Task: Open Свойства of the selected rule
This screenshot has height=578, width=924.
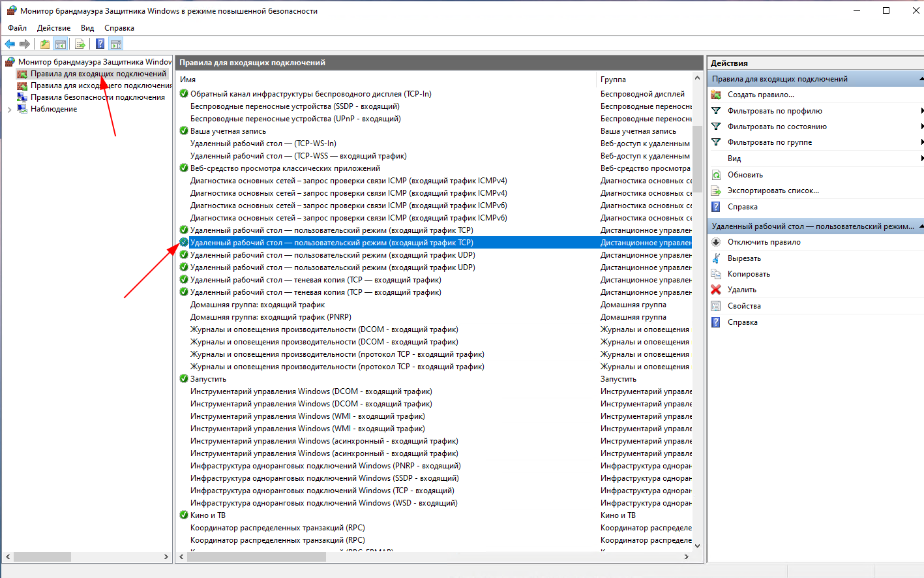Action: 744,306
